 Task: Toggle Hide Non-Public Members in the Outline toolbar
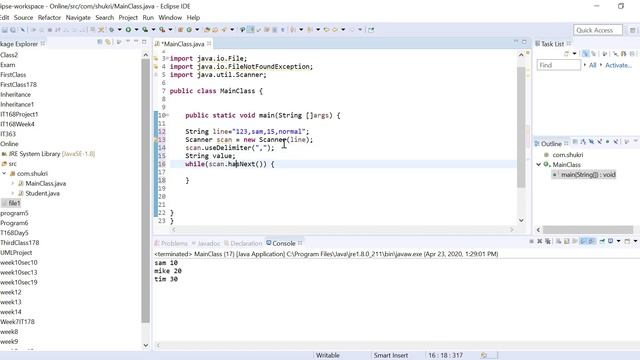point(607,142)
